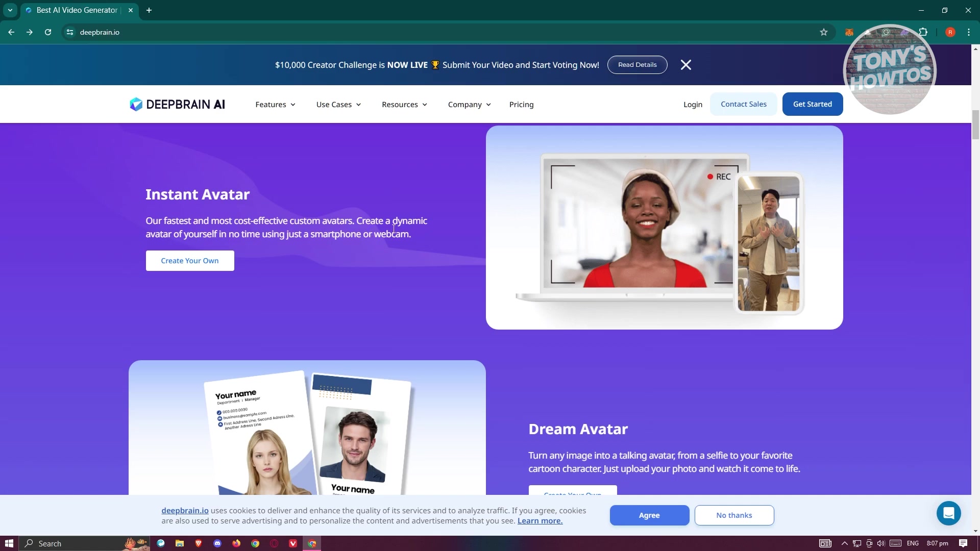
Task: Open the volume control in the tray
Action: [881, 543]
